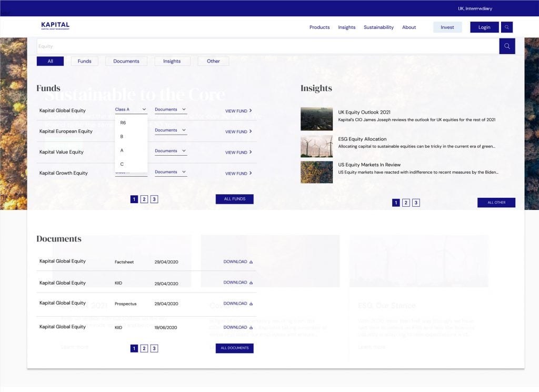The width and height of the screenshot is (539, 392).
Task: Select the All filter tab
Action: (50, 61)
